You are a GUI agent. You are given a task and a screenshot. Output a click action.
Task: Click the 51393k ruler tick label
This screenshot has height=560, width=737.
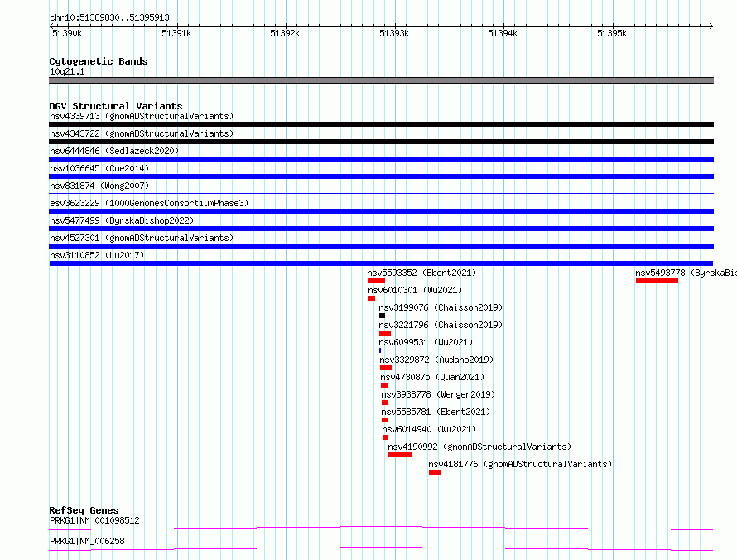click(x=394, y=33)
